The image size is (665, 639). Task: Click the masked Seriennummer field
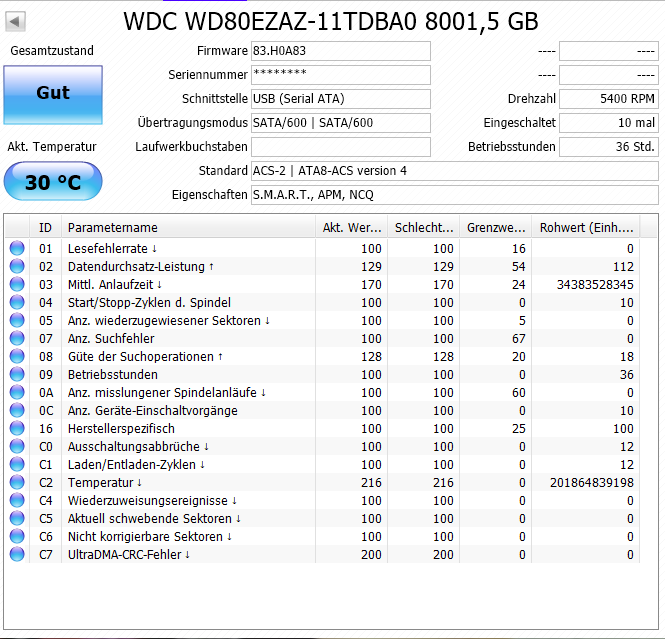tap(341, 75)
